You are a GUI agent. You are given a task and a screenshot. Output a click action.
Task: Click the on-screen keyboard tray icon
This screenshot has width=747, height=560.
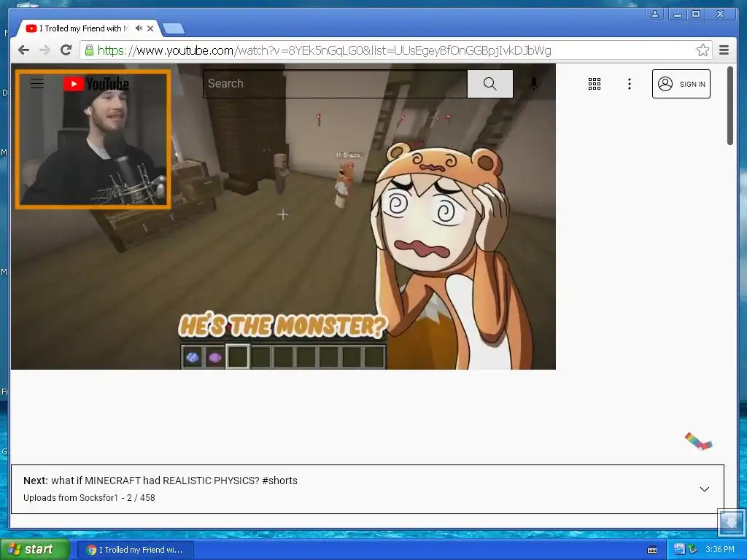click(652, 550)
